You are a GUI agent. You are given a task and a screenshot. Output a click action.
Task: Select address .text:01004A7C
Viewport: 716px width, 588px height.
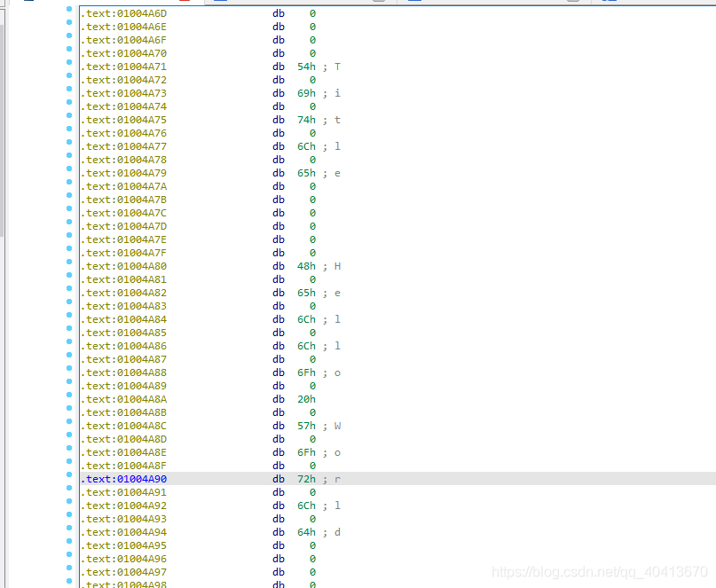pos(123,213)
